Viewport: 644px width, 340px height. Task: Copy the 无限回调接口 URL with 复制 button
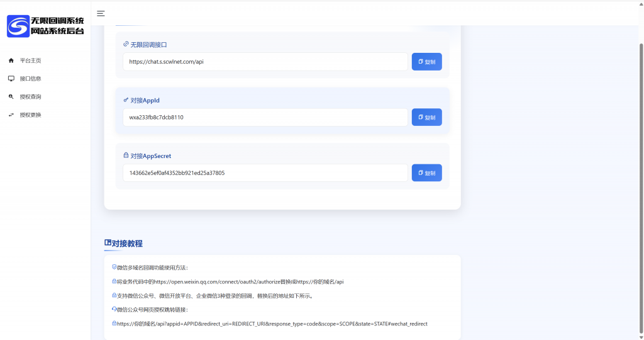426,62
